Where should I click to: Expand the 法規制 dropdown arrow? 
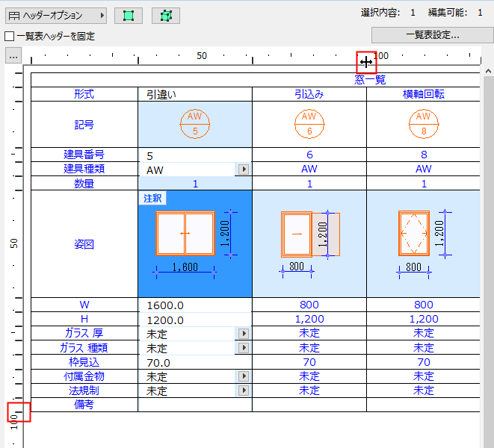(243, 391)
